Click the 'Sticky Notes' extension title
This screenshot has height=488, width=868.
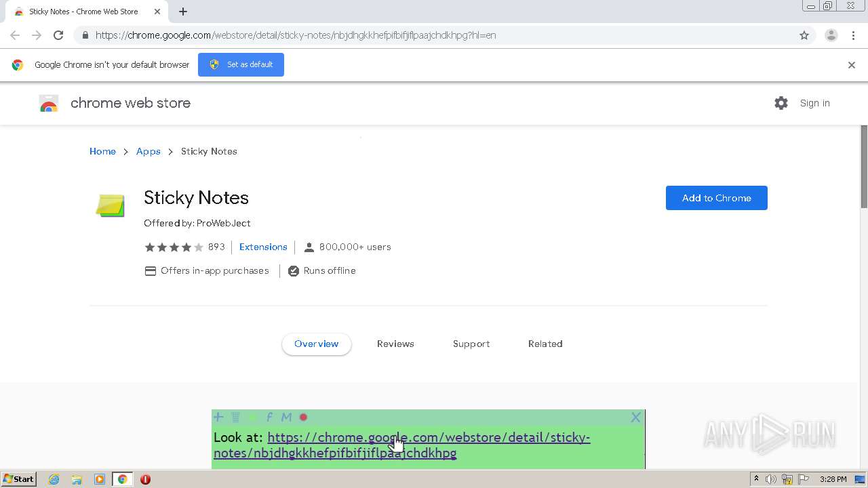point(196,198)
